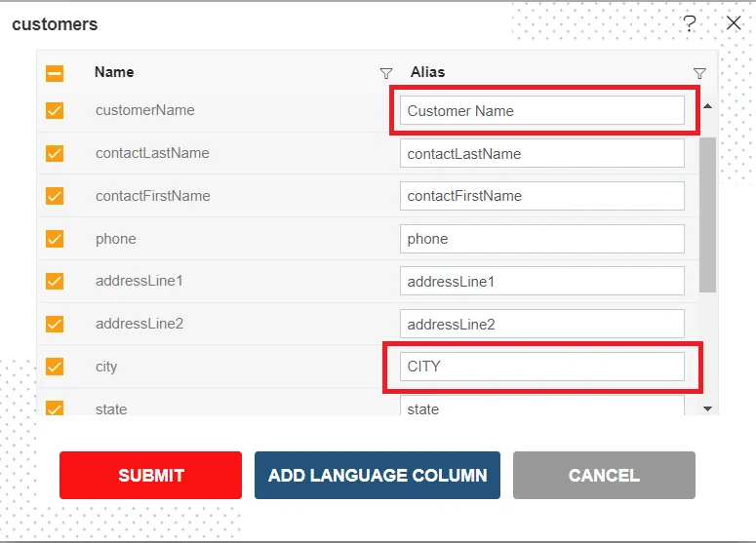Open the Name column filter icon

[x=385, y=73]
